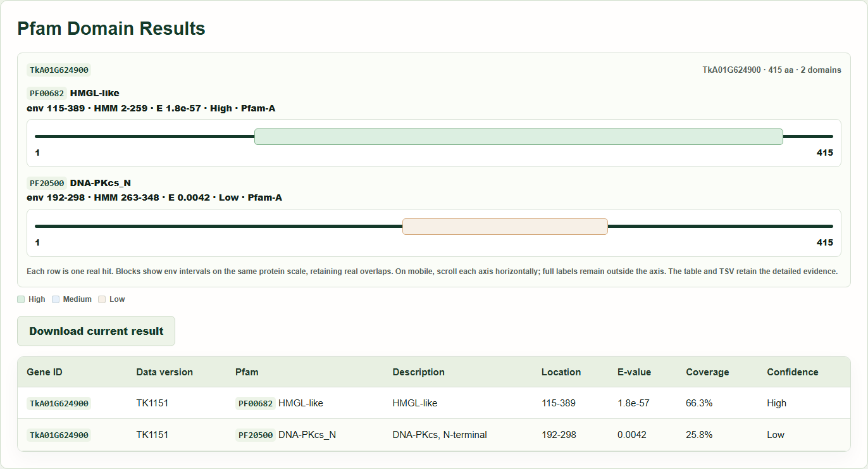Click the Download current result button
This screenshot has height=469, width=868.
click(x=96, y=331)
